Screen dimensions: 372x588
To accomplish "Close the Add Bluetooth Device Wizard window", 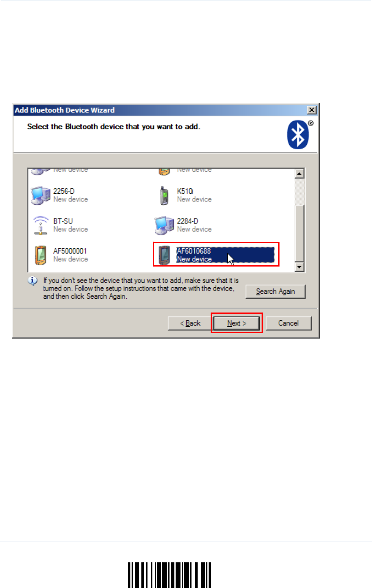I will coord(312,110).
